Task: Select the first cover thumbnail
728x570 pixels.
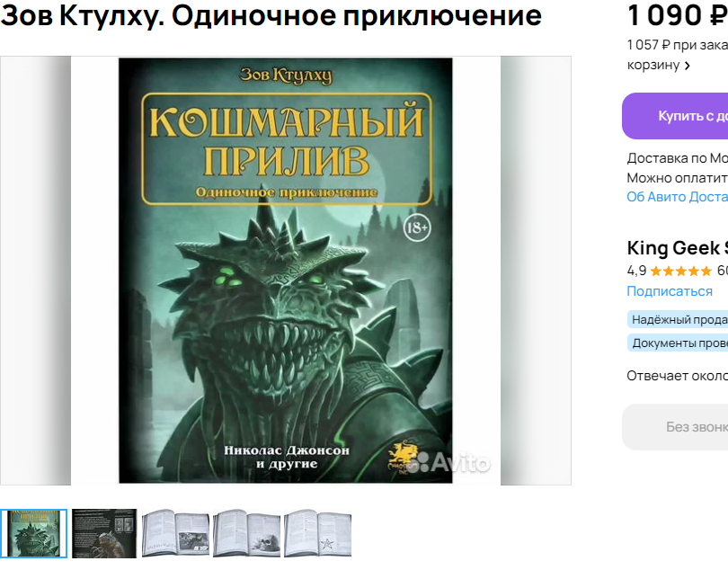Action: (x=33, y=533)
